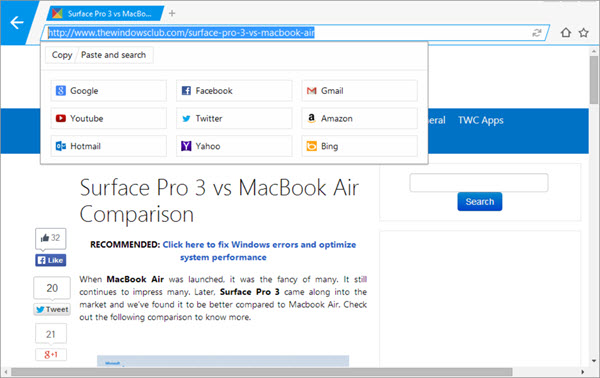This screenshot has width=600, height=378.
Task: Click the Surface Pro 3 vs MacBook Air headline
Action: (219, 200)
